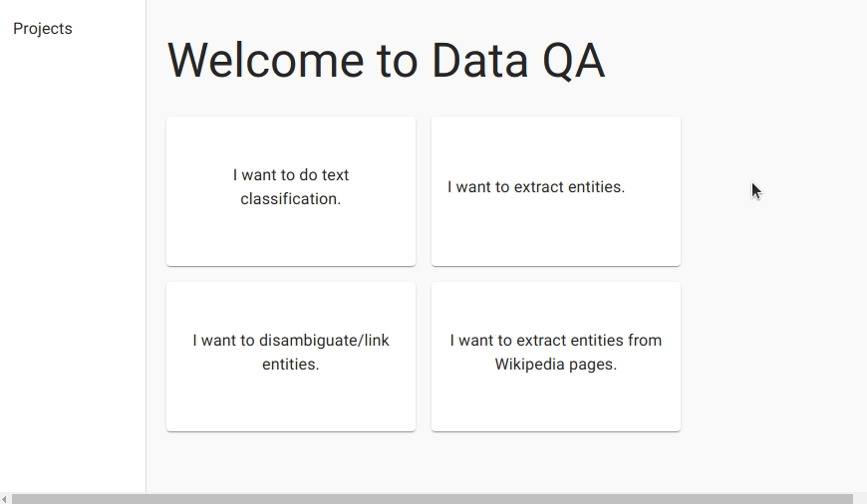Open the Projects sidebar item
This screenshot has width=867, height=504.
coord(43,29)
